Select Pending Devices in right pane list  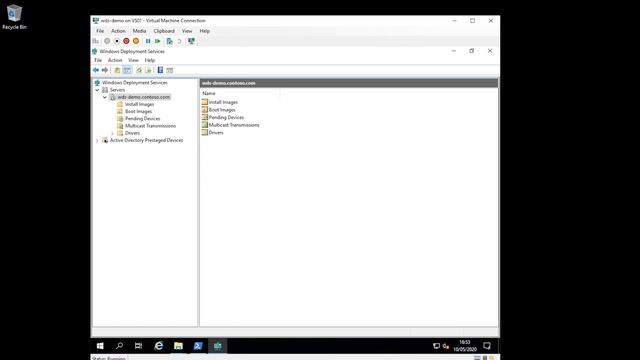[226, 118]
